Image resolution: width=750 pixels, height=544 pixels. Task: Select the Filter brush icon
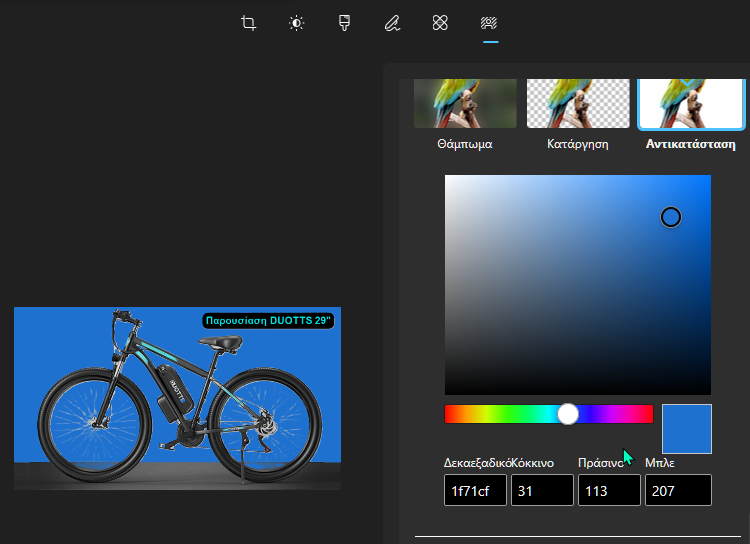point(344,23)
